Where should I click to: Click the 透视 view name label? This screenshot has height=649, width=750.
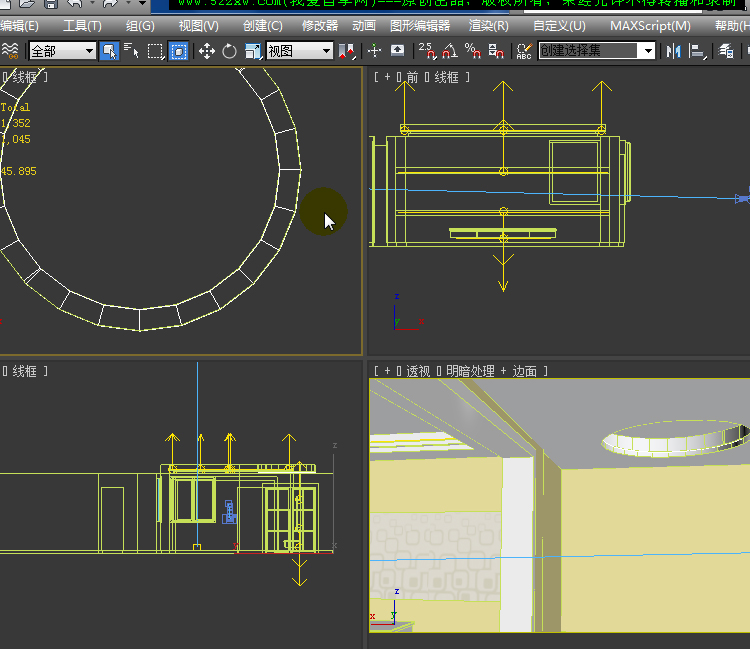click(x=418, y=371)
